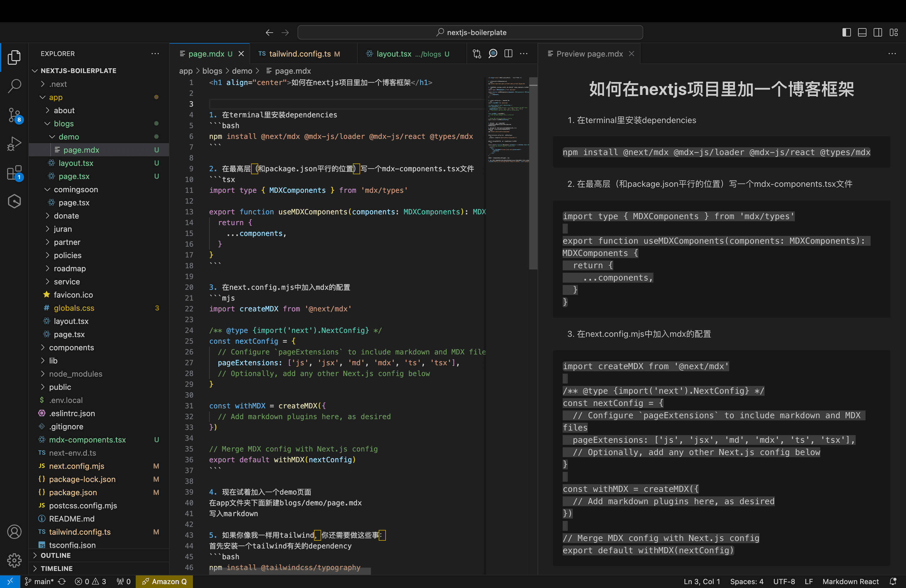Image resolution: width=906 pixels, height=588 pixels.
Task: Open Accounts menu in activity bar
Action: click(x=14, y=531)
